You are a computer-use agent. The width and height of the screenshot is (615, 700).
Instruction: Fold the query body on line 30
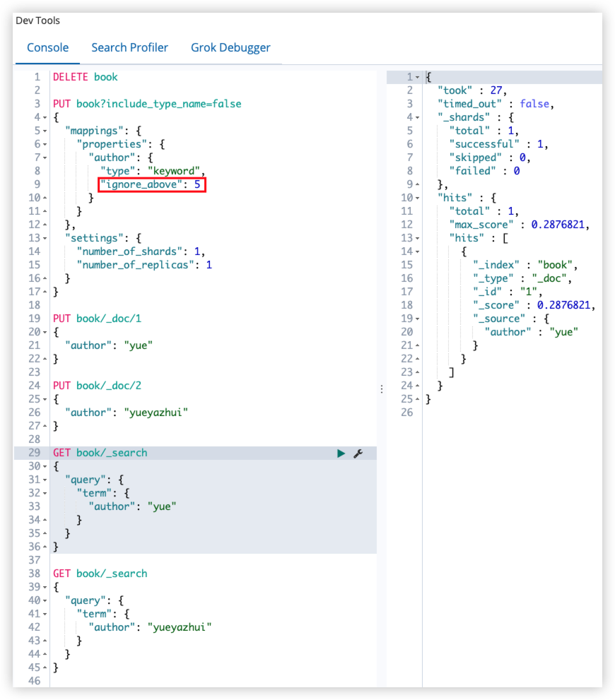click(45, 466)
